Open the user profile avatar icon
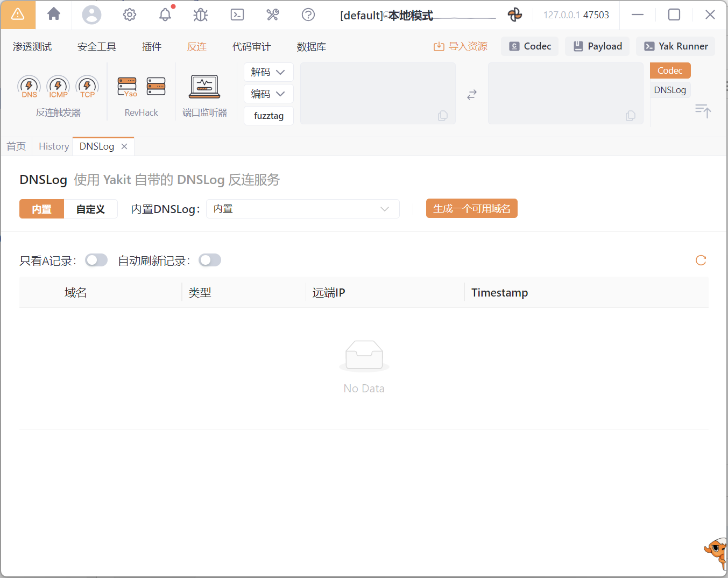The width and height of the screenshot is (728, 578). [x=91, y=15]
